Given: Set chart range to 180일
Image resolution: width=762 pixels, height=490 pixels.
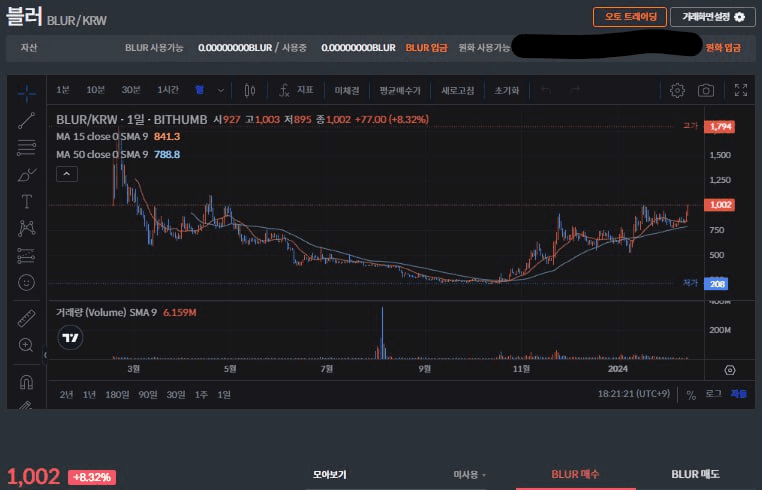Looking at the screenshot, I should (x=117, y=395).
